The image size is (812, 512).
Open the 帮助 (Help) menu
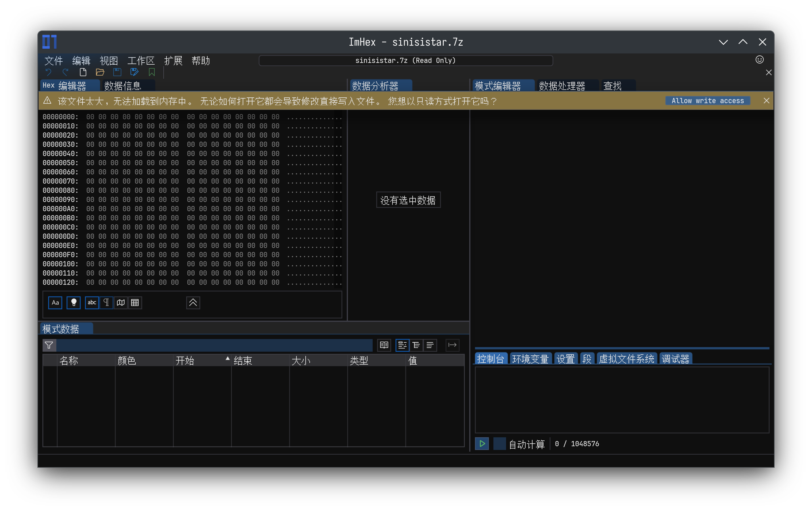pyautogui.click(x=201, y=61)
